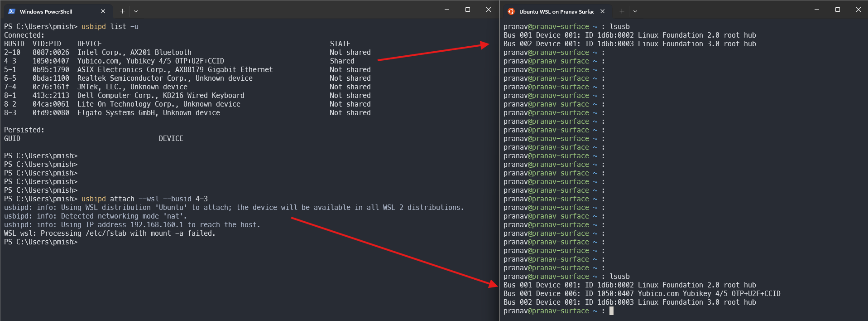
Task: Open the profile dropdown in the PowerShell window
Action: (136, 11)
